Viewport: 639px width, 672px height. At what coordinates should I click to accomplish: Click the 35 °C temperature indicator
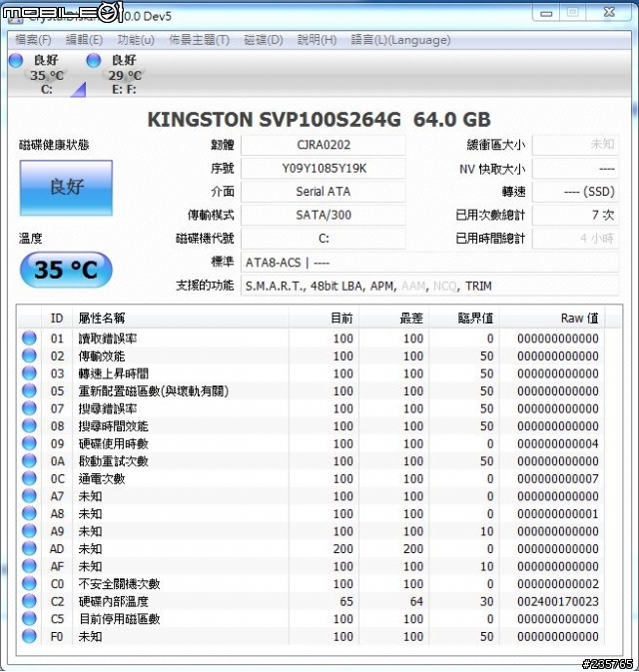click(66, 270)
